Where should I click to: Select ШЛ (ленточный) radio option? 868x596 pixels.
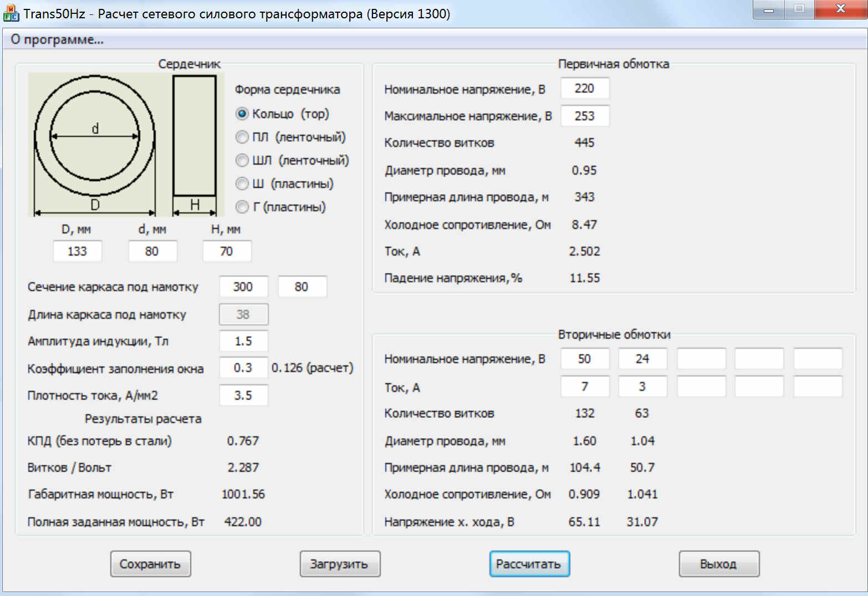point(242,160)
